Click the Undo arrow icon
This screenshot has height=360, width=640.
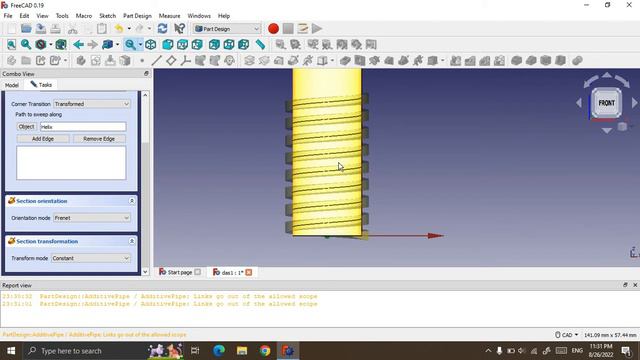click(119, 29)
